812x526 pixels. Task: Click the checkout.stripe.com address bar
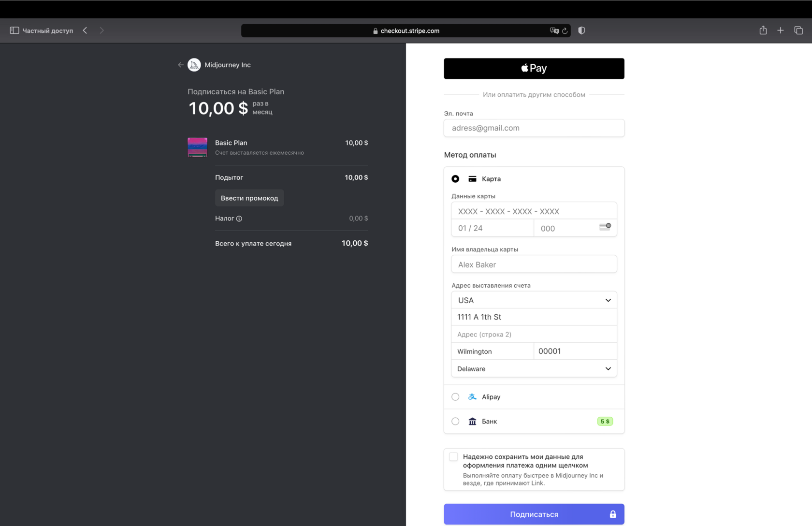tap(406, 31)
